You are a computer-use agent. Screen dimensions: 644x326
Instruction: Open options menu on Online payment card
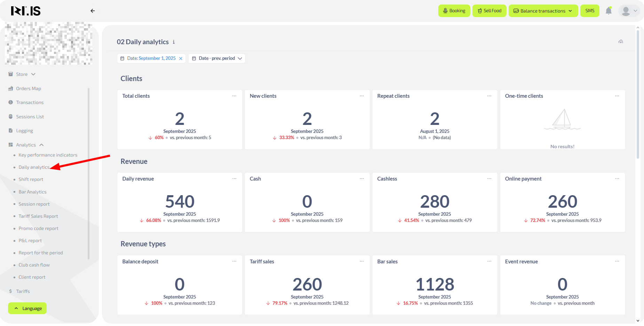[x=617, y=179]
